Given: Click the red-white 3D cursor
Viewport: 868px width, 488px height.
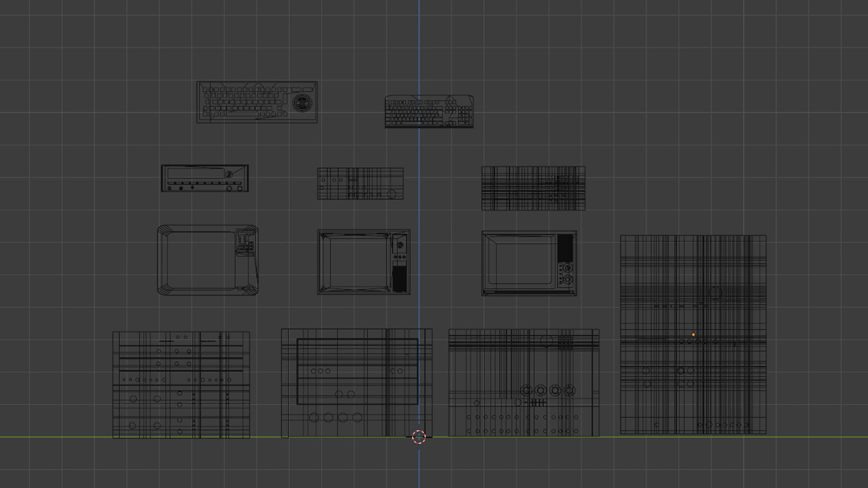Looking at the screenshot, I should (x=419, y=437).
